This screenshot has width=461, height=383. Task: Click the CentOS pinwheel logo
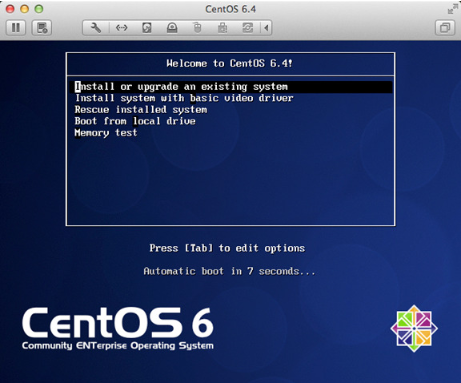coord(414,328)
